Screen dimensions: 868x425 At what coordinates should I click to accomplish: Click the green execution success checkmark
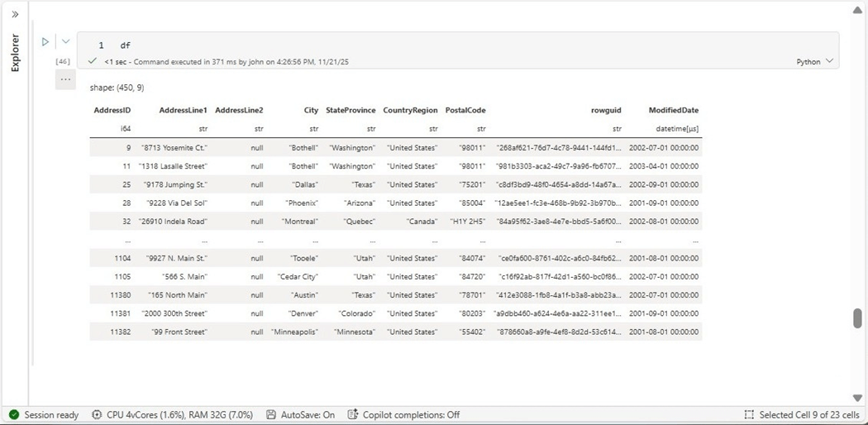pos(93,61)
